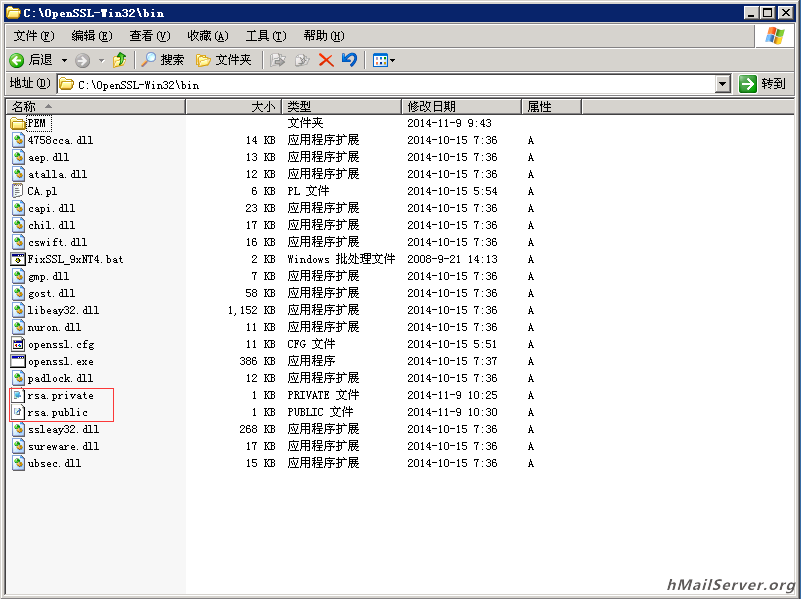Viewport: 801px width, 599px height.
Task: Expand the address bar dropdown list
Action: (x=723, y=85)
